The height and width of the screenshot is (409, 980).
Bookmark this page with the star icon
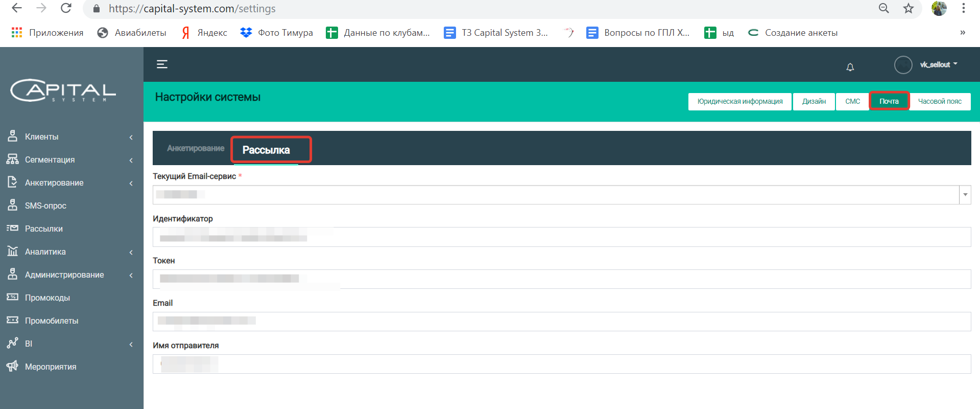tap(909, 8)
